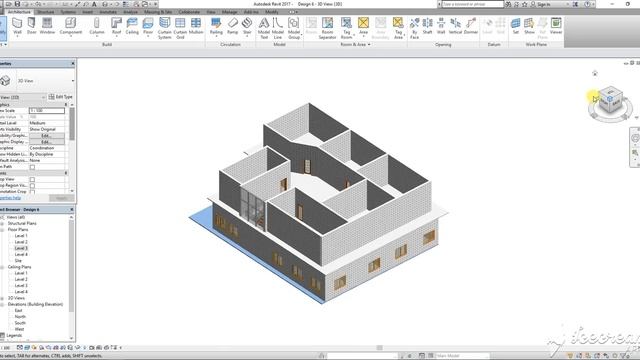The height and width of the screenshot is (360, 640).
Task: Open the Architecture ribbon tab
Action: point(19,12)
